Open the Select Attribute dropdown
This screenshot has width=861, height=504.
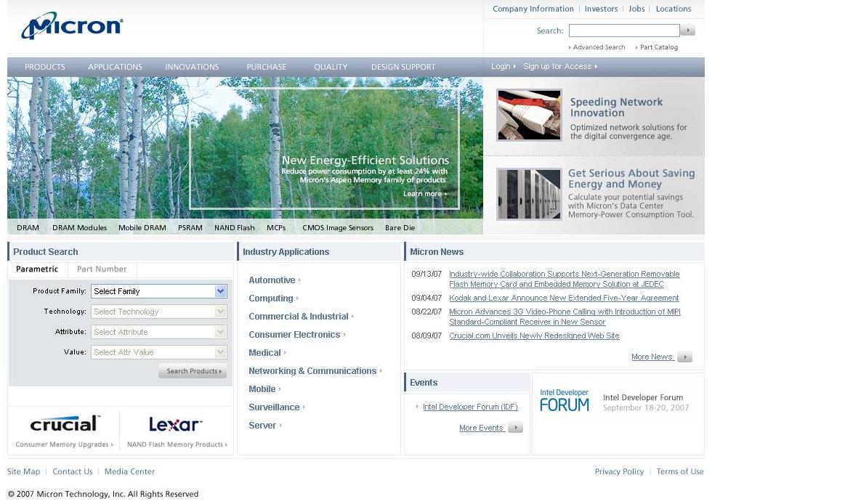tap(158, 332)
